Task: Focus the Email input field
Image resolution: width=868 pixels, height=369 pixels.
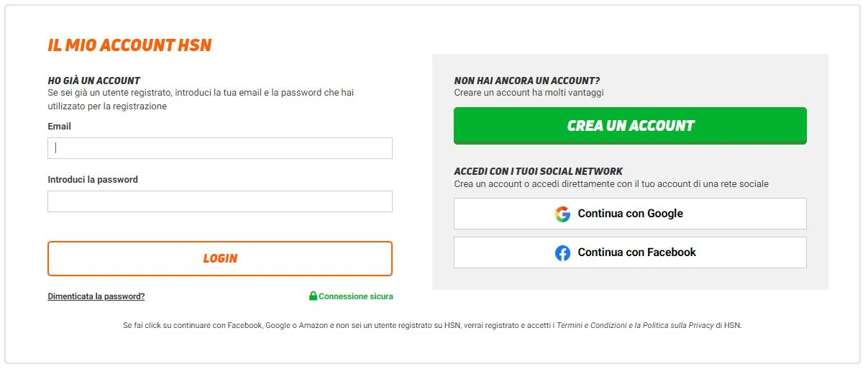Action: click(x=220, y=148)
